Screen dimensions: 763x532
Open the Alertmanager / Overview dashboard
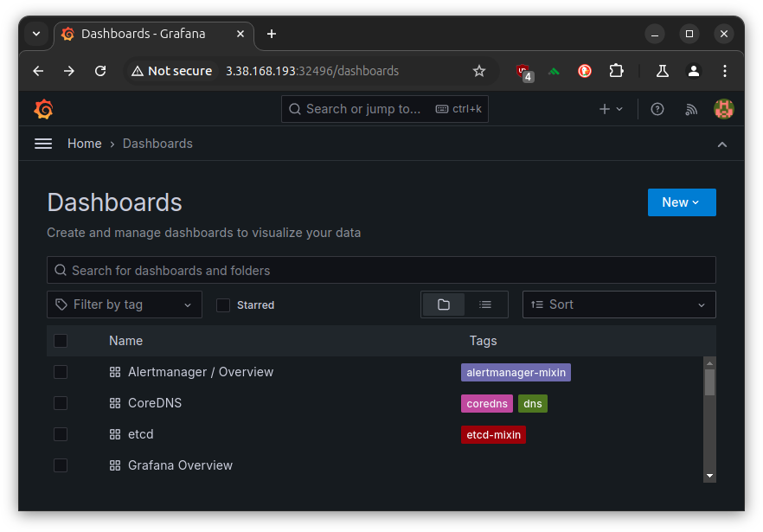coord(201,372)
